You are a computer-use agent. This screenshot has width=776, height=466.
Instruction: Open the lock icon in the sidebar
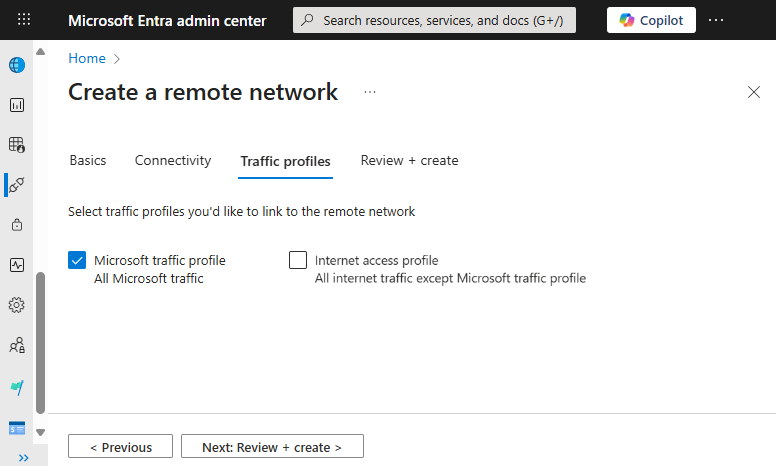click(16, 225)
